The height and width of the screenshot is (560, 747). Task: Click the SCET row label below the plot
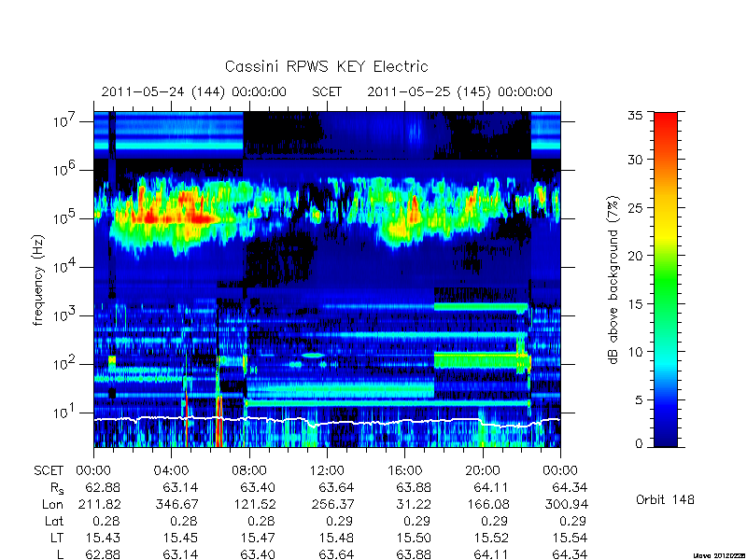[49, 470]
